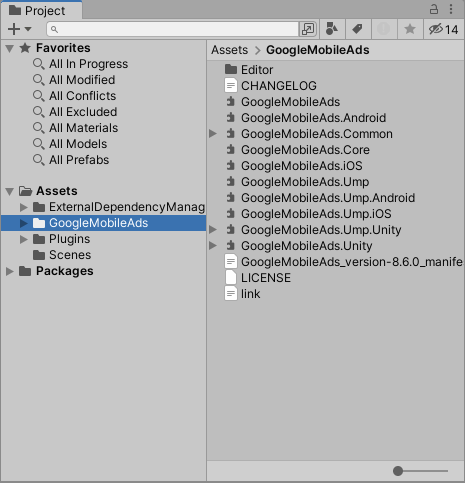Focus the project search field
The width and height of the screenshot is (465, 483).
(x=173, y=29)
